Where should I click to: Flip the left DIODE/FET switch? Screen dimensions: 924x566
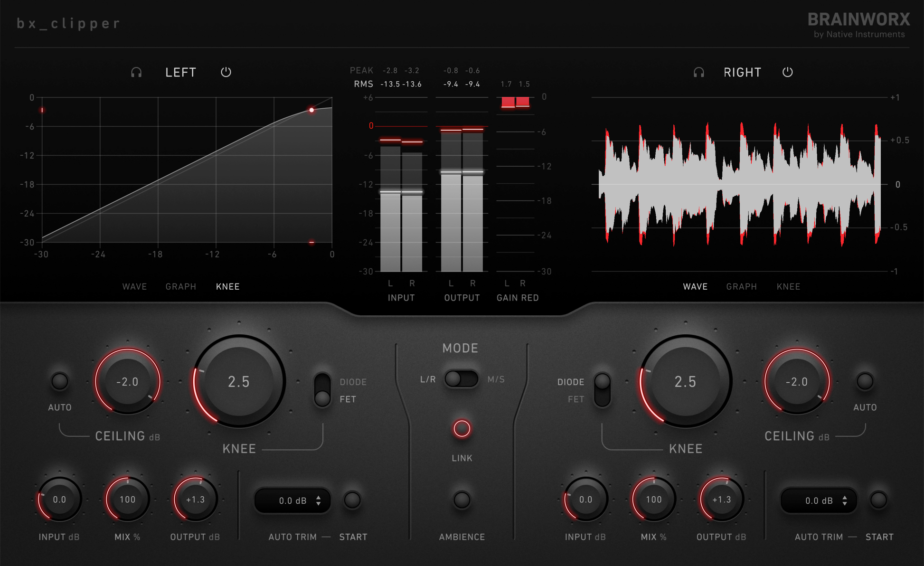pos(322,390)
